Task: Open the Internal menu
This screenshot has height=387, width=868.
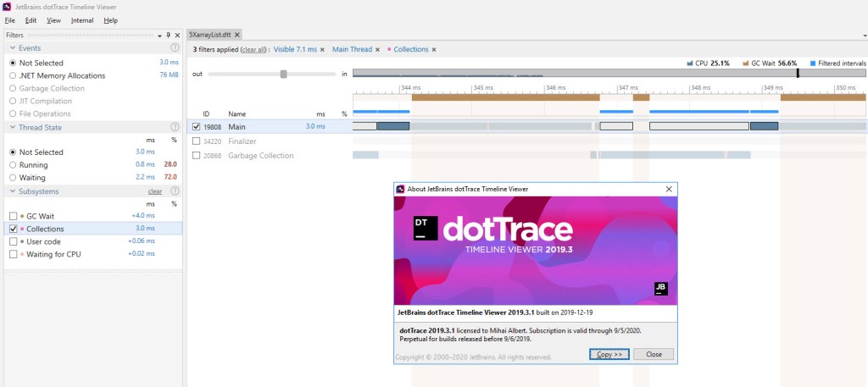Action: [x=82, y=19]
